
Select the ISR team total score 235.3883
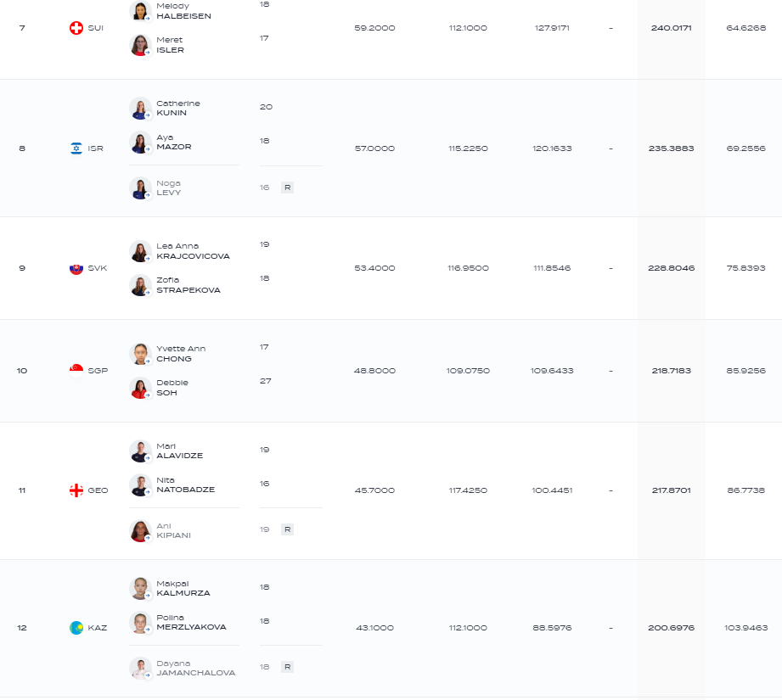coord(672,148)
